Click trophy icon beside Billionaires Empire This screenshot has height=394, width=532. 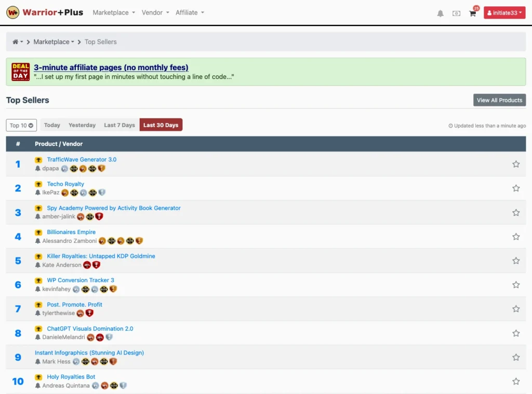coord(38,232)
